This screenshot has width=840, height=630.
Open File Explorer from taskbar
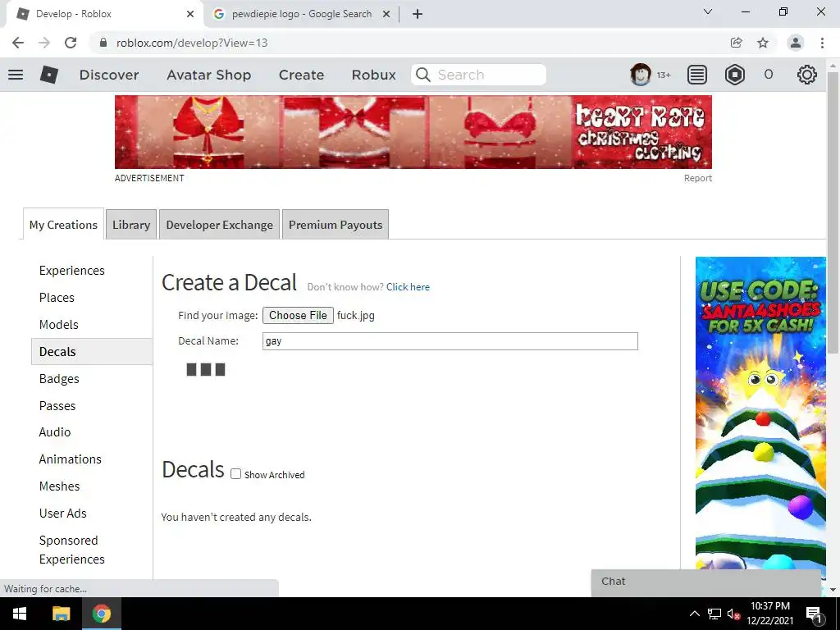pyautogui.click(x=61, y=614)
